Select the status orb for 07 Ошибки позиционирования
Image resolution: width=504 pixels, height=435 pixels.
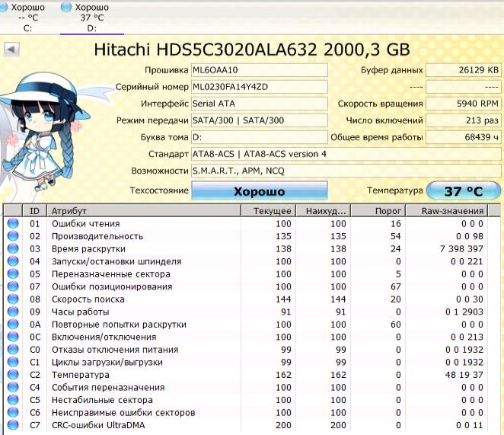[13, 286]
